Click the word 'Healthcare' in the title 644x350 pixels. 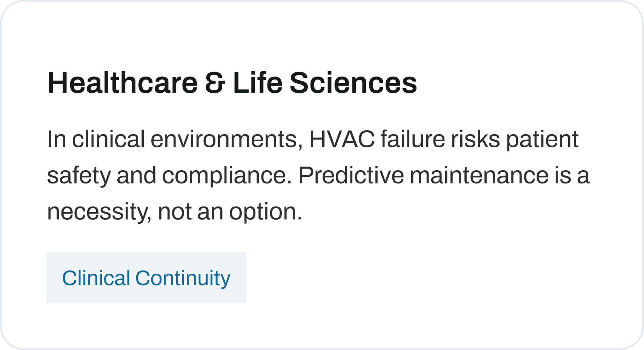point(123,83)
